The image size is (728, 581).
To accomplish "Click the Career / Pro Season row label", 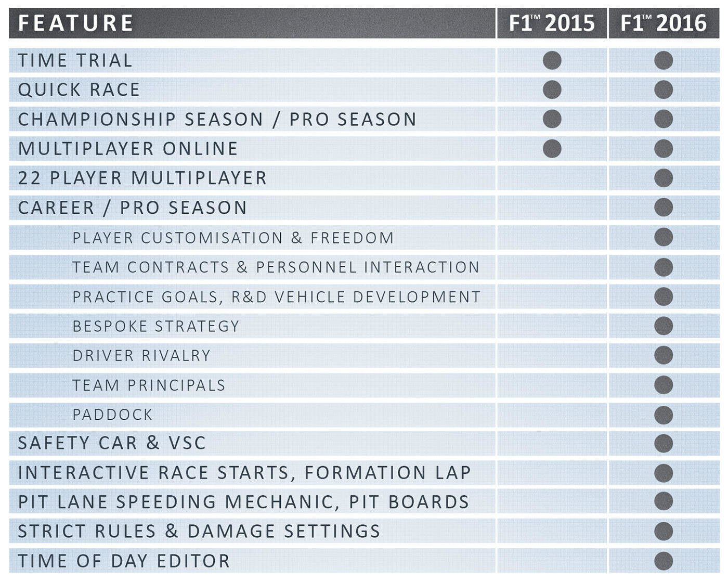I will [133, 208].
